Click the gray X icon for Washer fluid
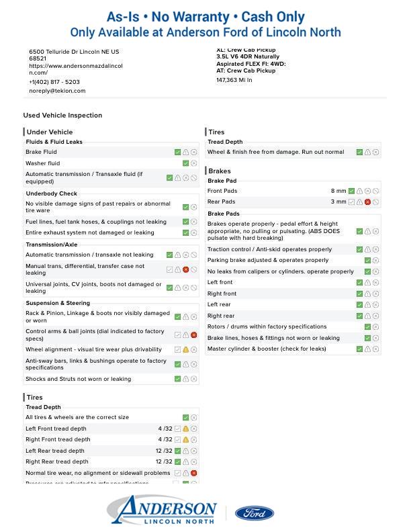The image size is (411, 532). (194, 163)
